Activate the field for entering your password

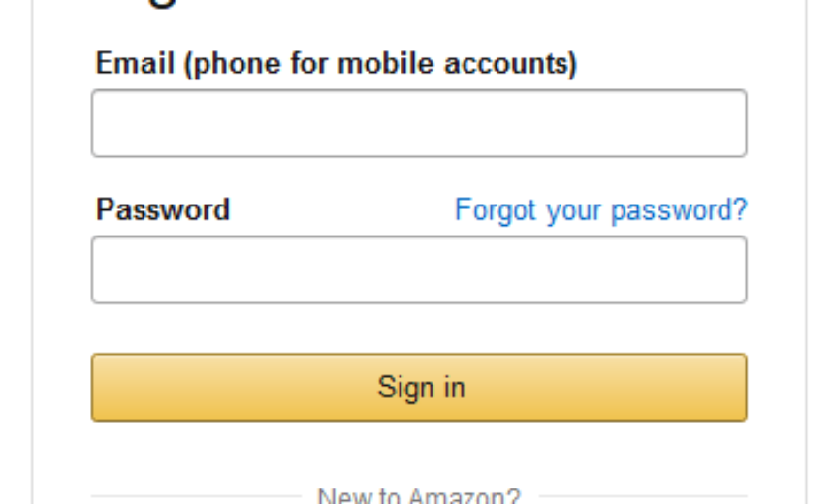(419, 269)
